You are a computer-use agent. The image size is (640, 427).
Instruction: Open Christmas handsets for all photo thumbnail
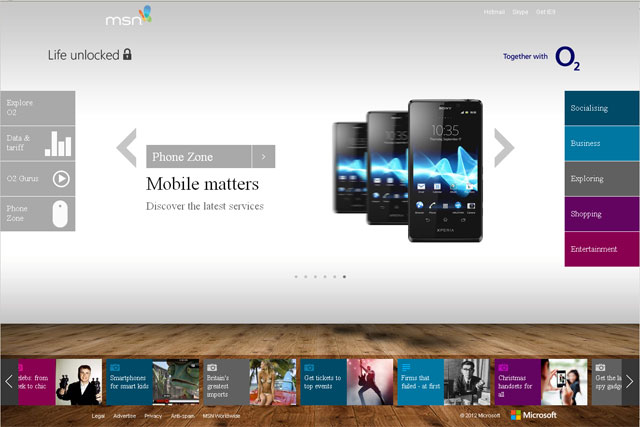point(564,382)
